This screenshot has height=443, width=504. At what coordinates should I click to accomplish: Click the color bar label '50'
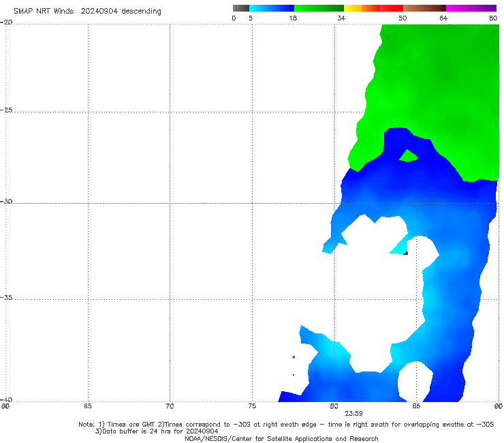click(403, 18)
